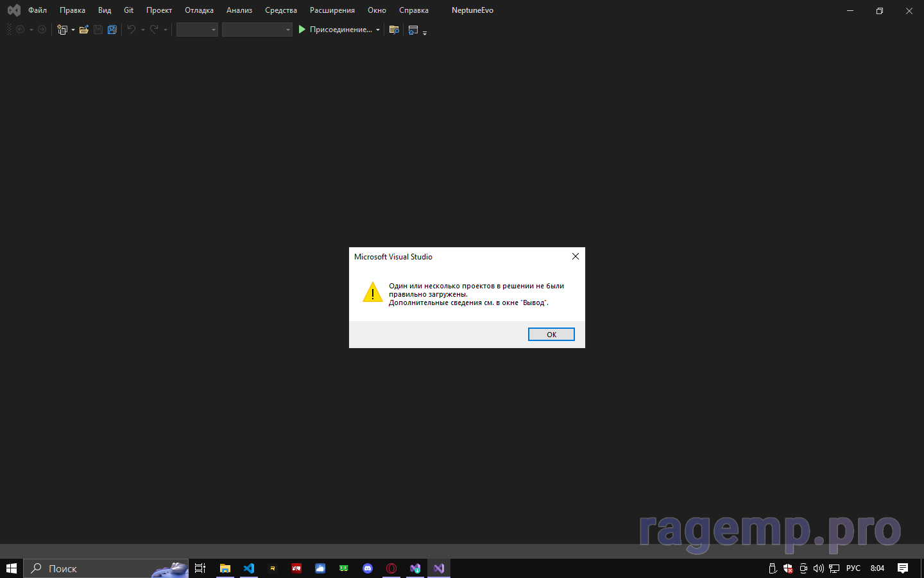Open the green chip app taskbar icon
Viewport: 924px width, 578px height.
(344, 568)
